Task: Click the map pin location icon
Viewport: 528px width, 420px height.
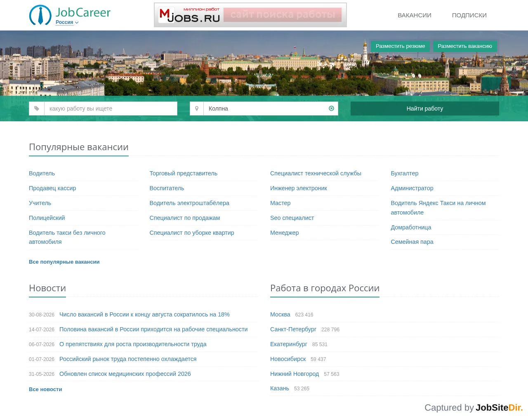Action: click(x=197, y=109)
